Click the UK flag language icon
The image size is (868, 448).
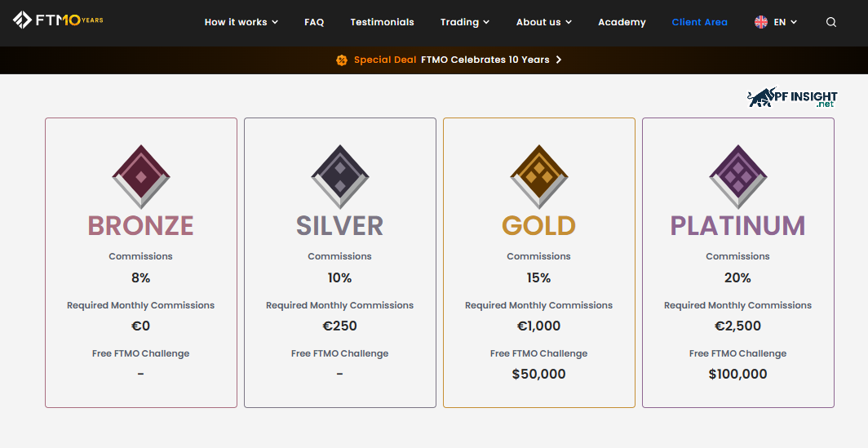click(761, 22)
